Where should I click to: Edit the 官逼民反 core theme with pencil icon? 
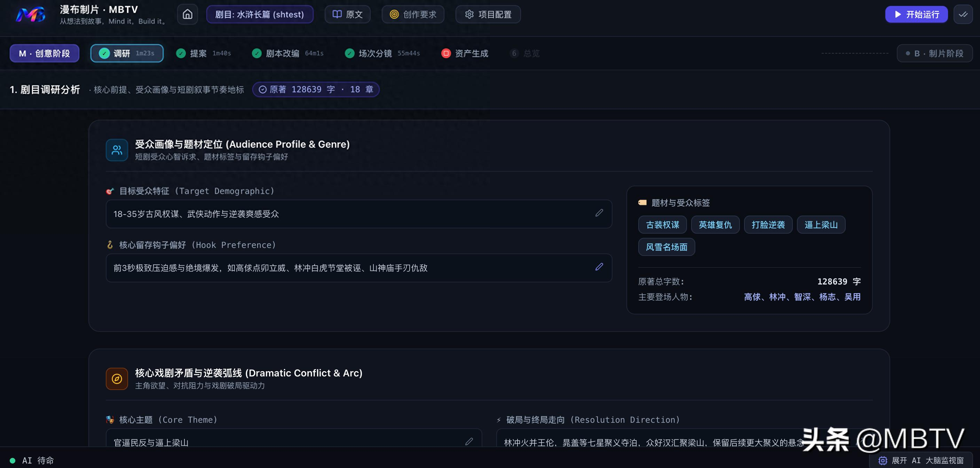[x=469, y=441]
